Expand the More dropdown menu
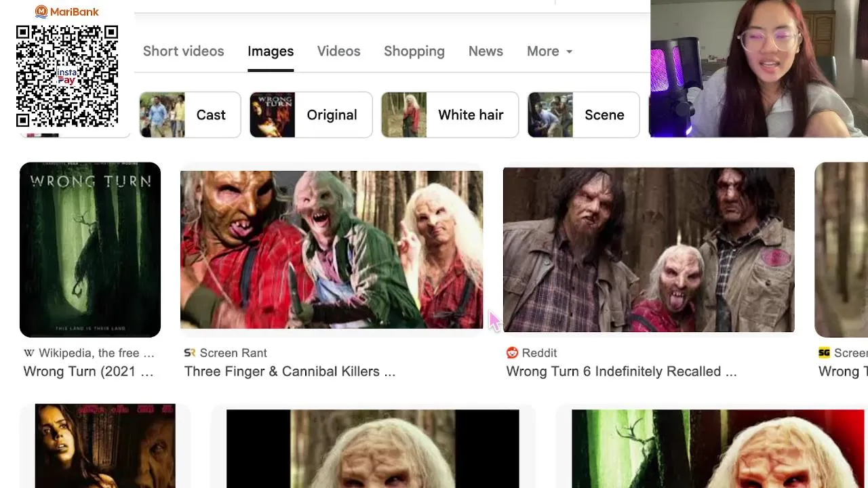The image size is (868, 488). [x=549, y=52]
